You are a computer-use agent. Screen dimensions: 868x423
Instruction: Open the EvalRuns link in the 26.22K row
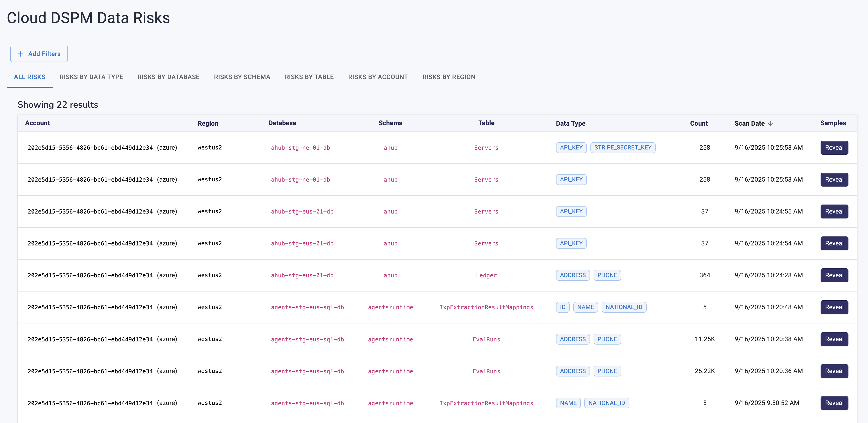[486, 371]
